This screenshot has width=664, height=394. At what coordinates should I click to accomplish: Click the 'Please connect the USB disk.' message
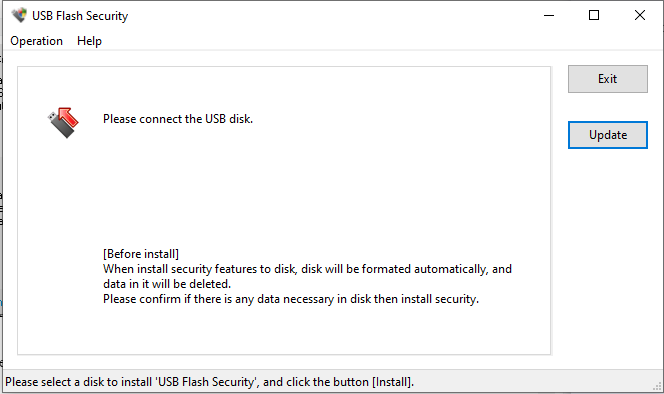pyautogui.click(x=178, y=119)
